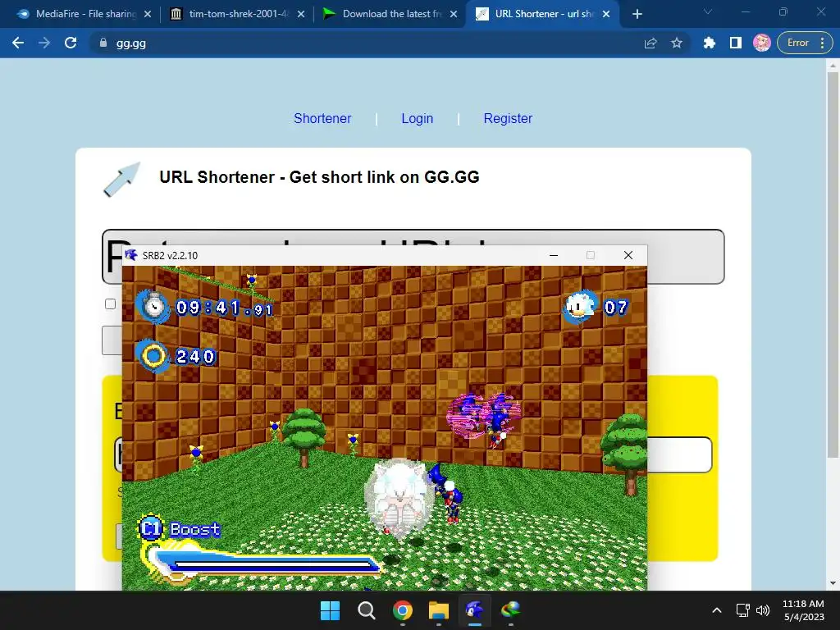Show hidden tray icons chevron

click(x=717, y=610)
